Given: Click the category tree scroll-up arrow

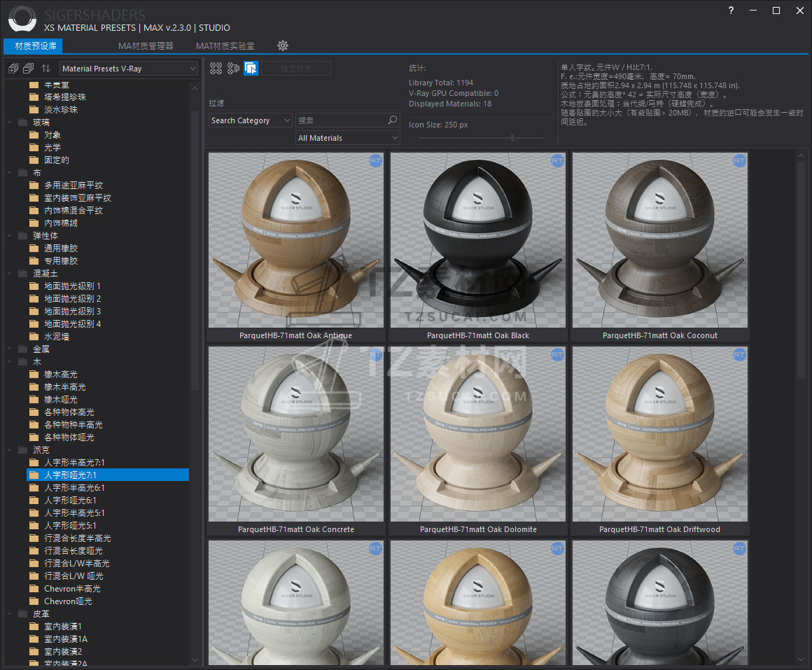Looking at the screenshot, I should point(195,88).
